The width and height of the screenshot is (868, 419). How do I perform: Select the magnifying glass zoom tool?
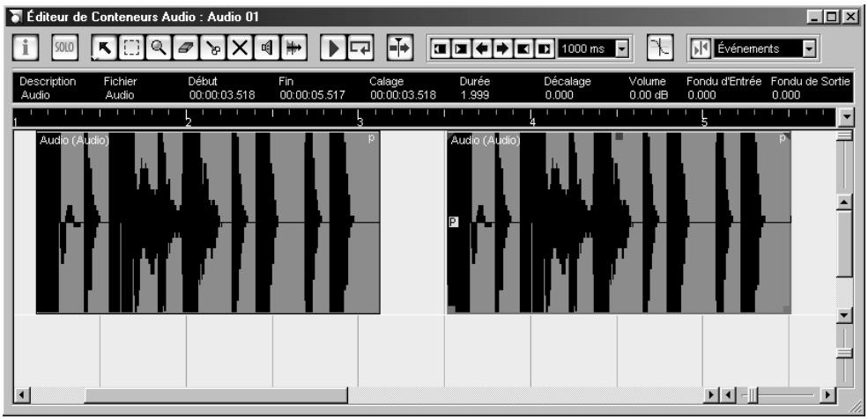click(x=159, y=48)
